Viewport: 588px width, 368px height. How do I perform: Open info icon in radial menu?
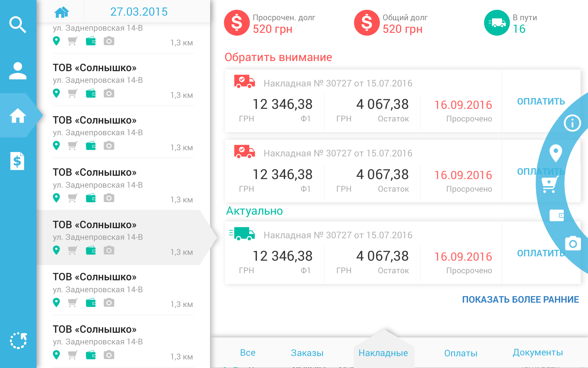572,123
